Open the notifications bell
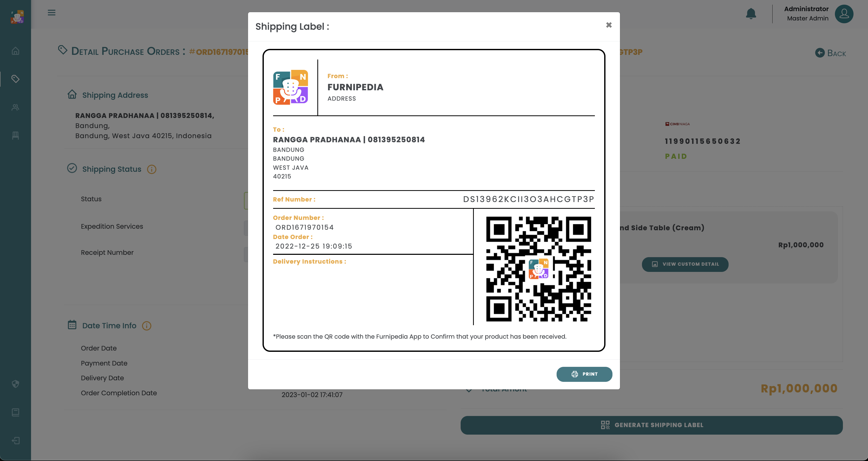The width and height of the screenshot is (868, 461). tap(751, 13)
